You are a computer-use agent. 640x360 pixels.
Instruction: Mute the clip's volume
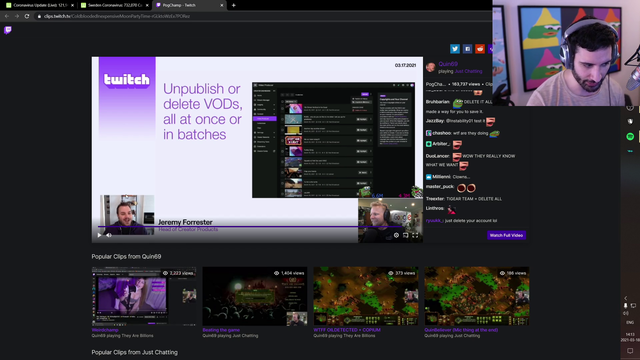pos(109,235)
